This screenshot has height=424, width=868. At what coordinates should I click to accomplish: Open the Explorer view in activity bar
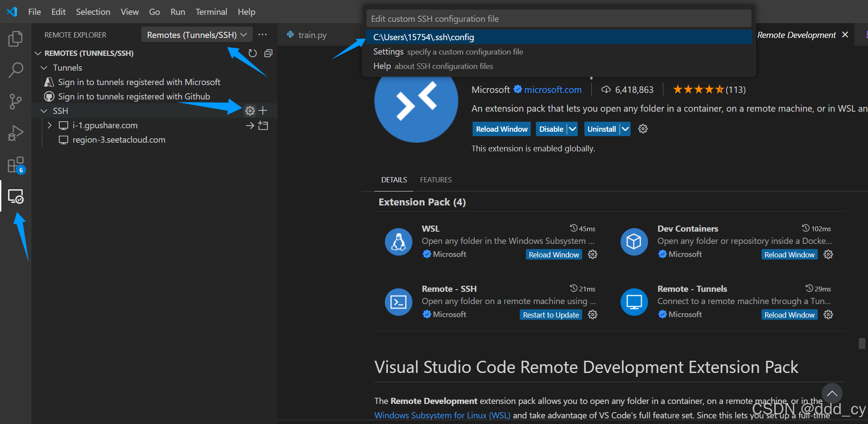pyautogui.click(x=16, y=38)
